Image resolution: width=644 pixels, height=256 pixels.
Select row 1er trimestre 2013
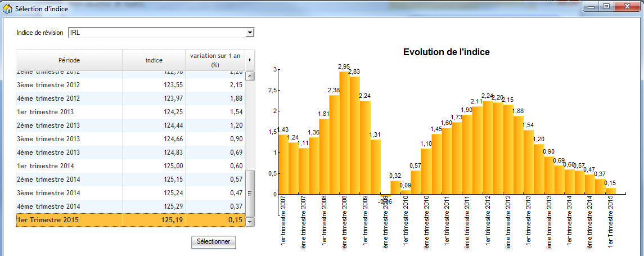(130, 112)
